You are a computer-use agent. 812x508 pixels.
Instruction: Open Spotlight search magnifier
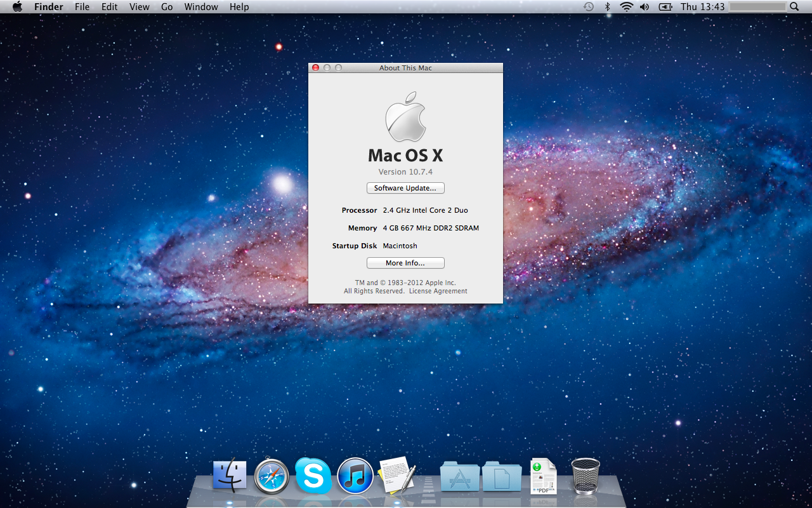pos(794,7)
